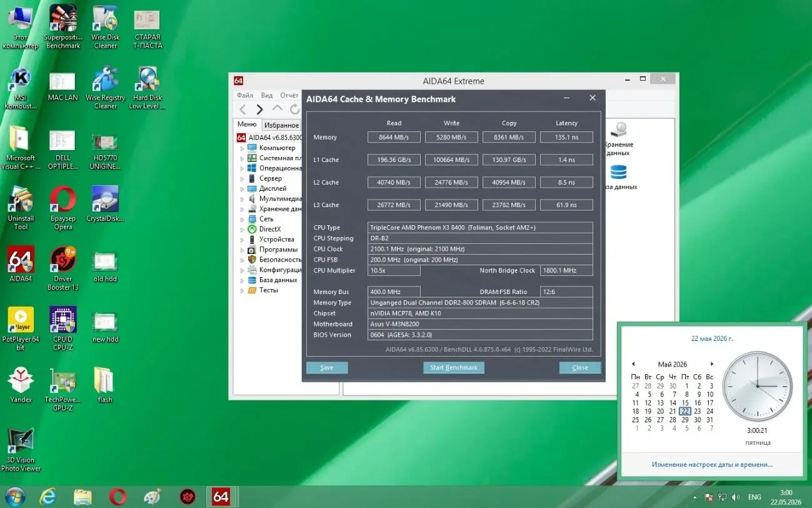Screen dimensions: 812x508
Task: Click the AIDA64 back navigation arrow
Action: coord(243,109)
